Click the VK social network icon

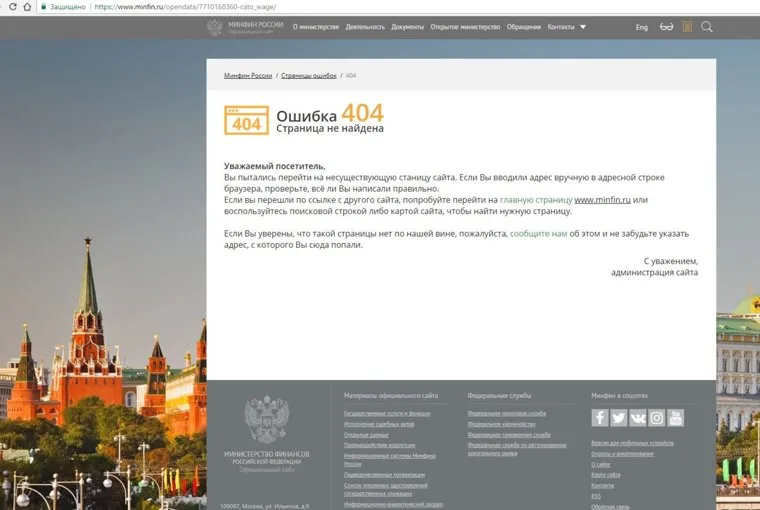point(638,418)
